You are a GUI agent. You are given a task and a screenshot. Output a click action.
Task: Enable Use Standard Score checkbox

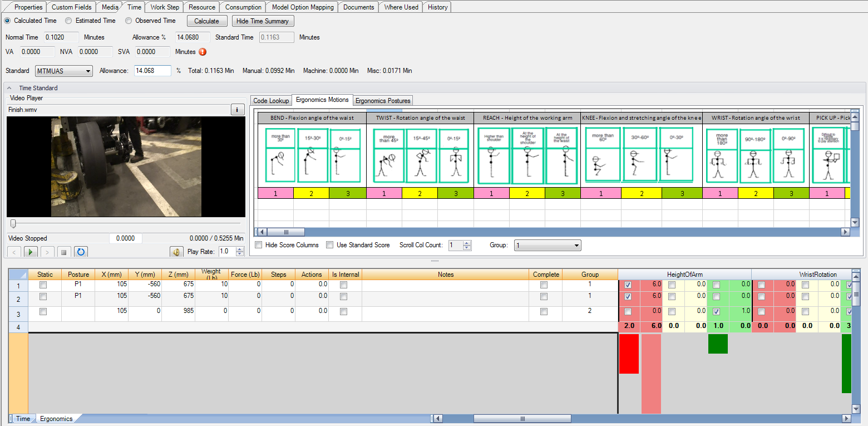[x=330, y=245]
